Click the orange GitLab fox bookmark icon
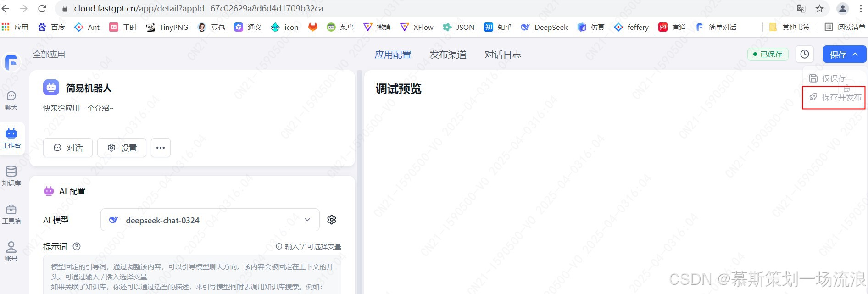 [x=313, y=27]
